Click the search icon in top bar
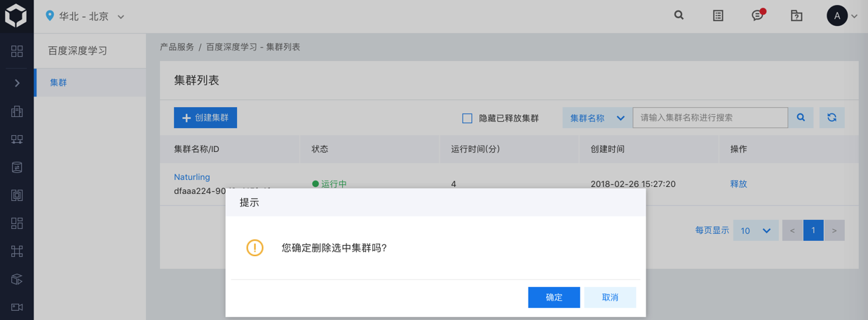The width and height of the screenshot is (868, 320). 679,15
